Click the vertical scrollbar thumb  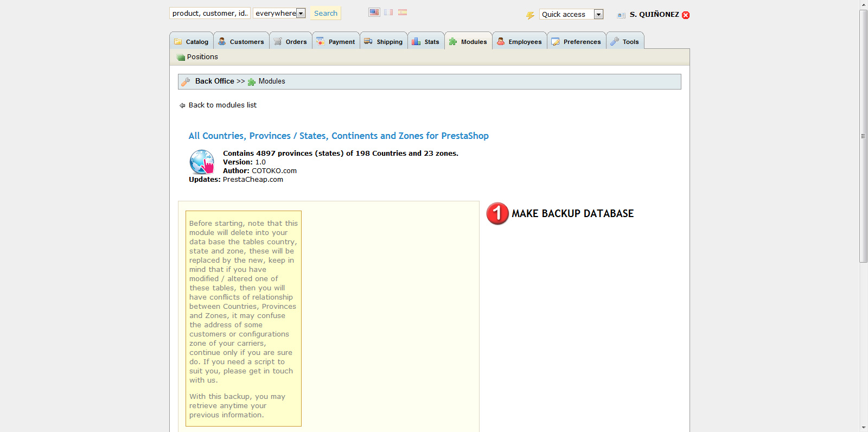pyautogui.click(x=864, y=136)
